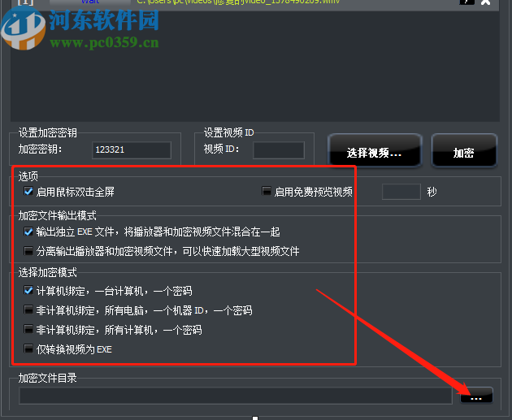Viewport: 512px width, 420px height.
Task: Open the browse '...' button for 加密文件目录
Action: coord(476,395)
